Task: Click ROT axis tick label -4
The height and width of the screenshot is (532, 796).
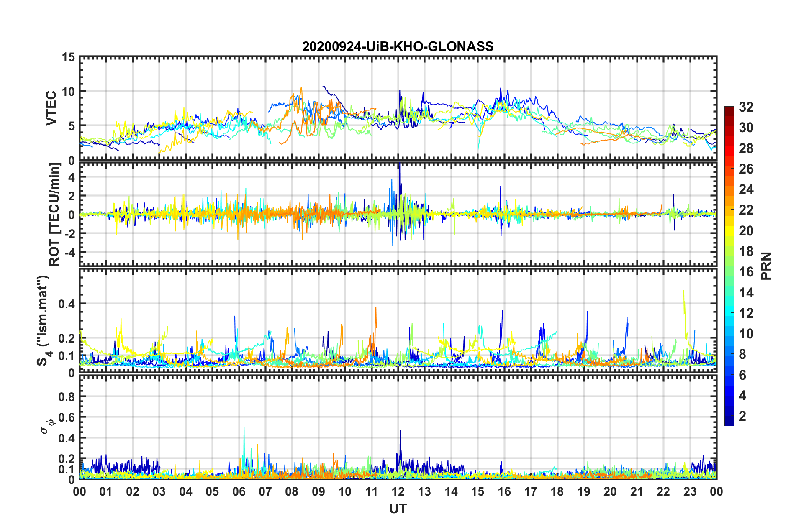Action: point(70,253)
